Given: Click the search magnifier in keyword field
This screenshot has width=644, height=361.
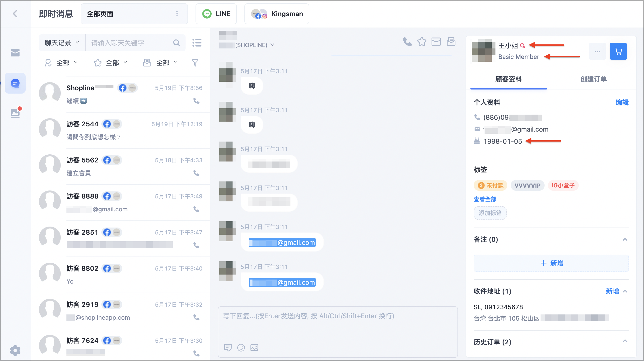Looking at the screenshot, I should coord(177,43).
